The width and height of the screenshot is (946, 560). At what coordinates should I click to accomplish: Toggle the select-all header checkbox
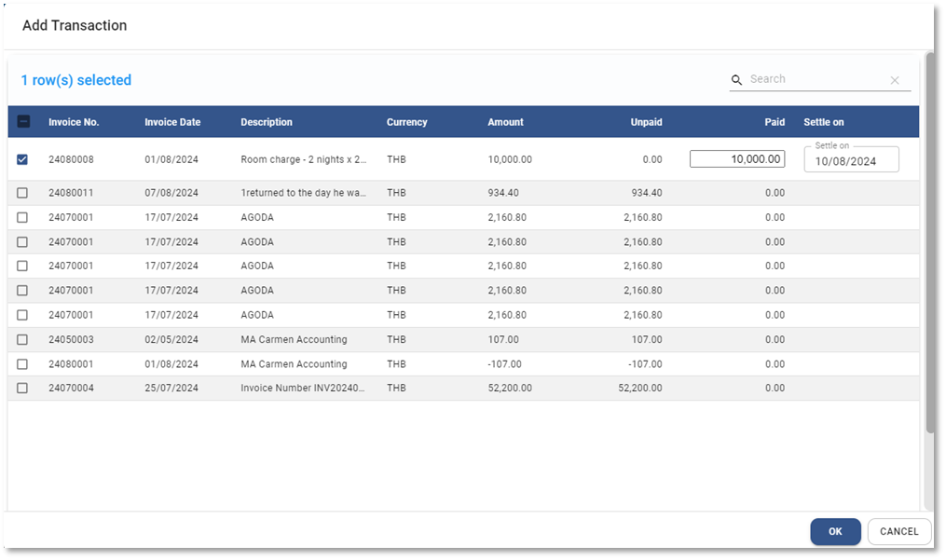point(23,122)
